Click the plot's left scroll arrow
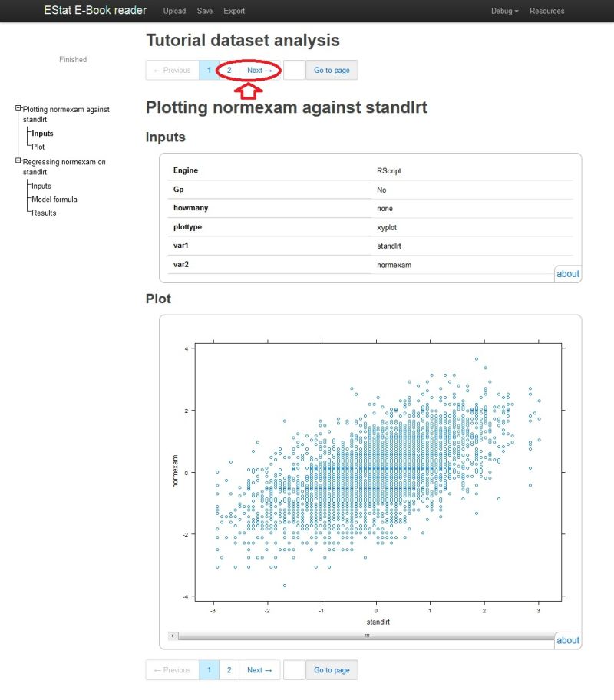 pos(173,636)
